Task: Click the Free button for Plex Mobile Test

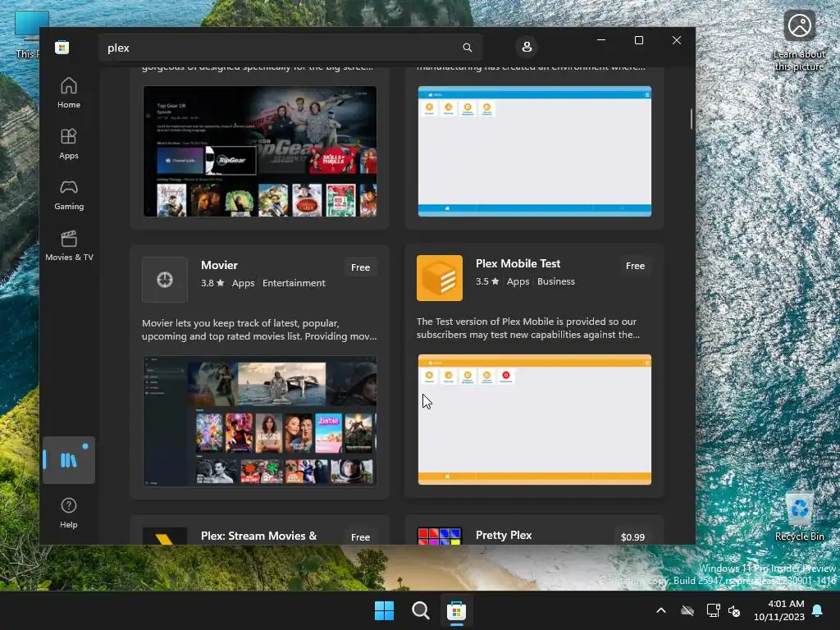Action: 636,266
